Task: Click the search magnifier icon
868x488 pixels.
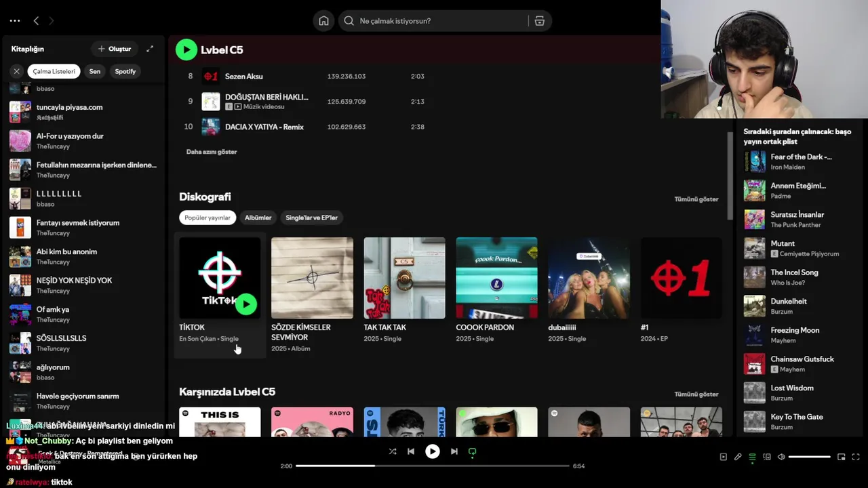Action: (x=349, y=21)
